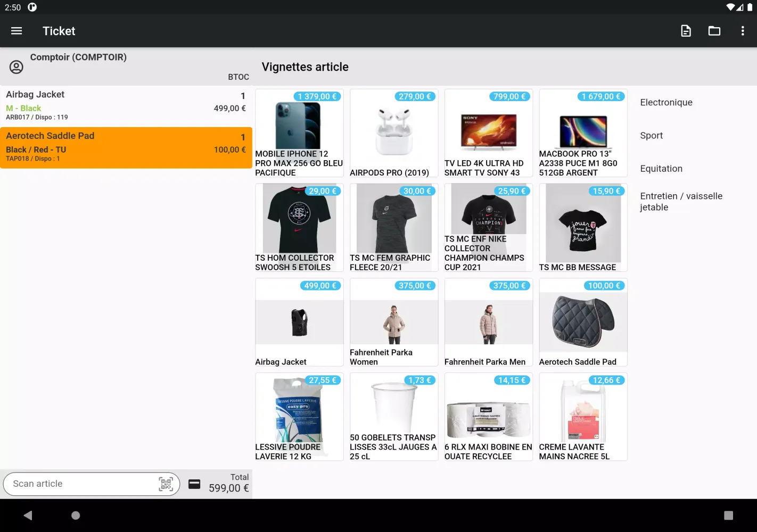Image resolution: width=757 pixels, height=532 pixels.
Task: Select the highlighted Aerotech Saddle Pad line
Action: coord(126,147)
